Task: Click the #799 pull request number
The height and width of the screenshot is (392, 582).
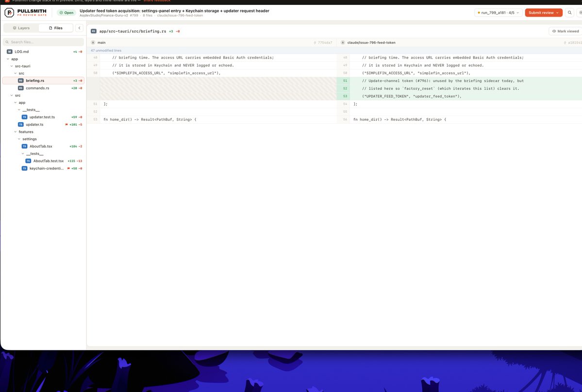Action: [134, 16]
